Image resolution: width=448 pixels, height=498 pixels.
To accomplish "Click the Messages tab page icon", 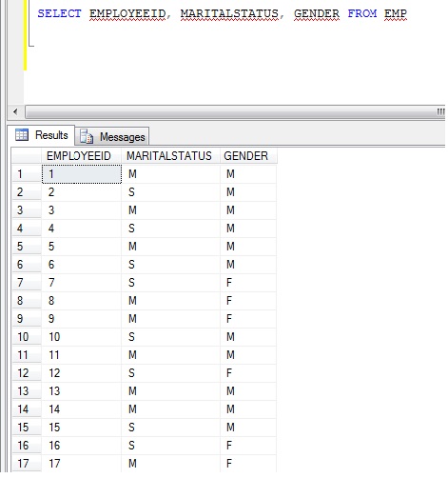I will pos(87,136).
